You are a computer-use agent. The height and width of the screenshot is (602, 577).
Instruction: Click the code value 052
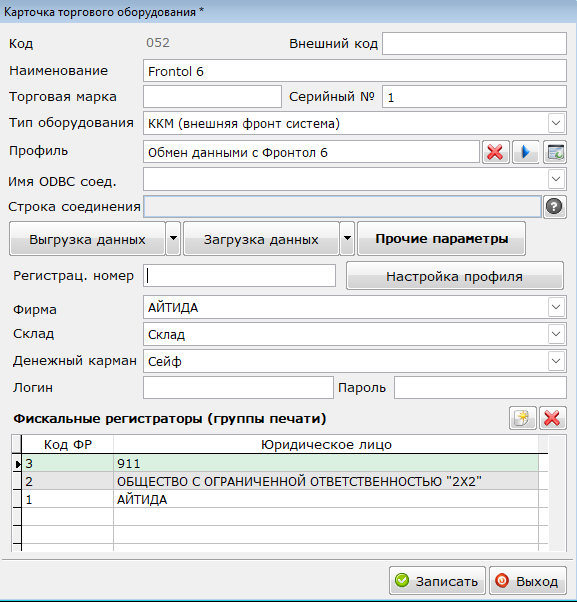pos(158,43)
